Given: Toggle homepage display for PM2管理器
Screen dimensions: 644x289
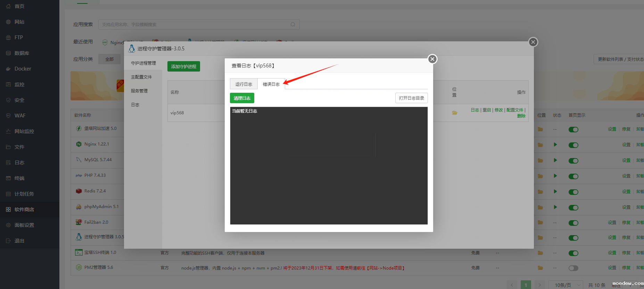Looking at the screenshot, I should [x=573, y=268].
